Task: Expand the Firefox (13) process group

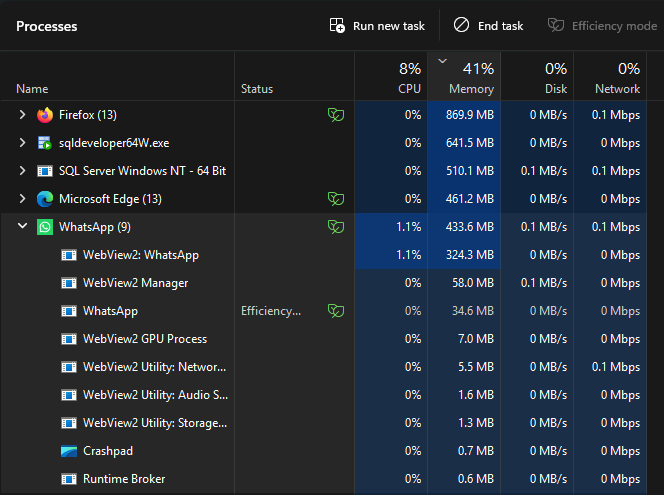Action: (22, 115)
